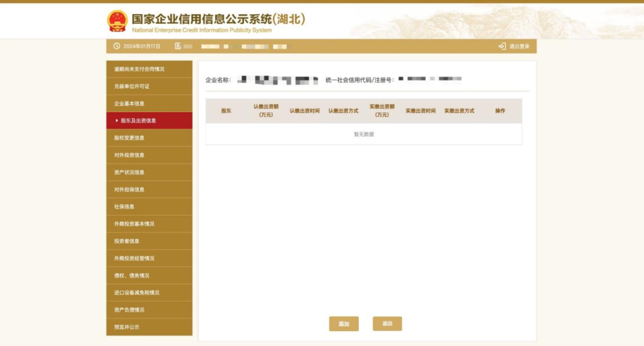The image size is (644, 346).
Task: Go to 企业基本信息 in the sidebar
Action: pos(149,104)
